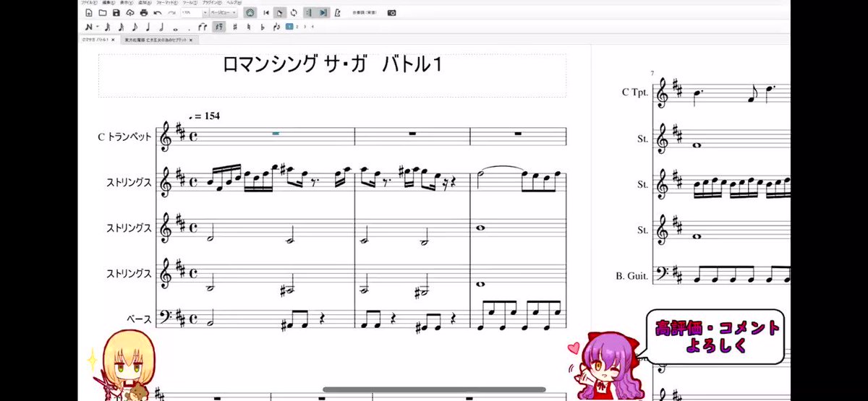The image size is (868, 401).
Task: Apply a flat accidental
Action: coord(262,27)
